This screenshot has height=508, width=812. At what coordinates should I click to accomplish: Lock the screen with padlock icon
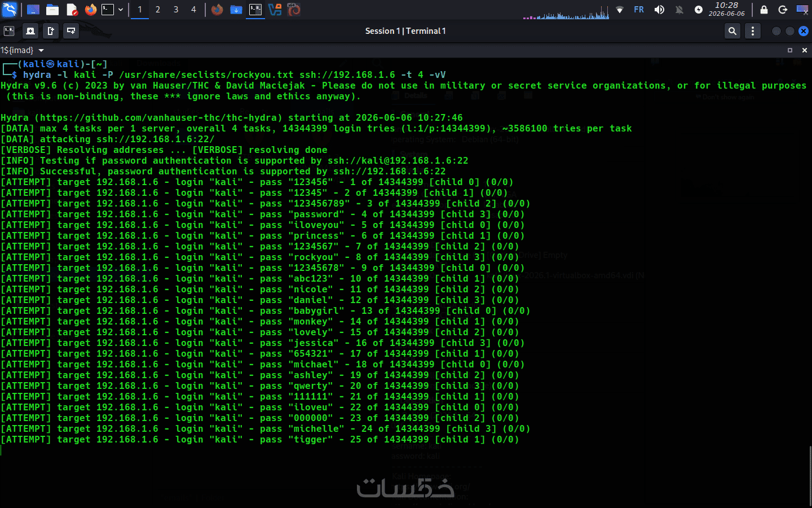[764, 10]
